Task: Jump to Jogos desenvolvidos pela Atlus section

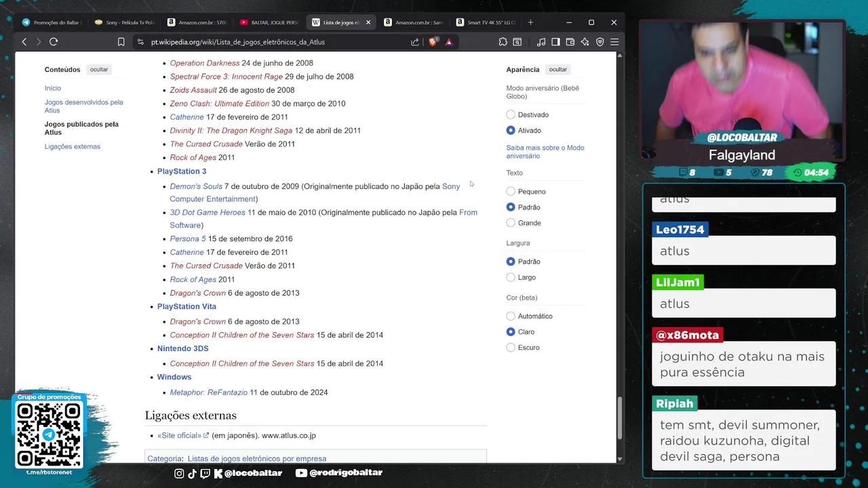Action: (84, 106)
